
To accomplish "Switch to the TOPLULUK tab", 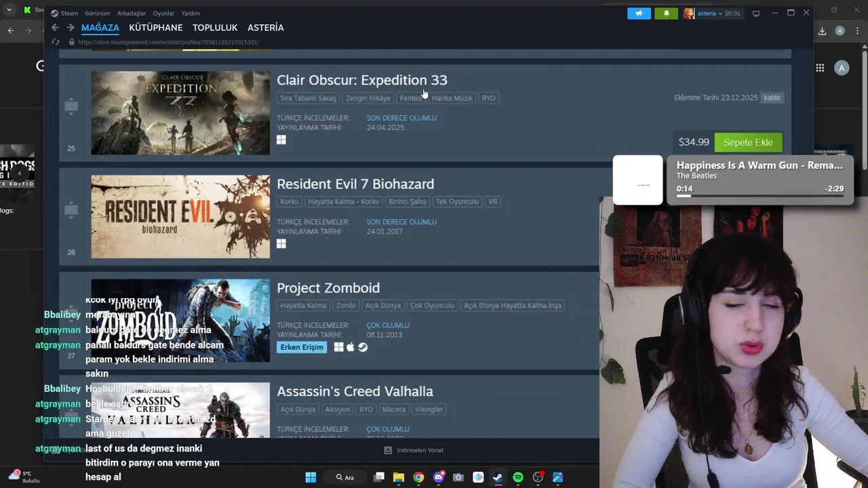I will 215,28.
